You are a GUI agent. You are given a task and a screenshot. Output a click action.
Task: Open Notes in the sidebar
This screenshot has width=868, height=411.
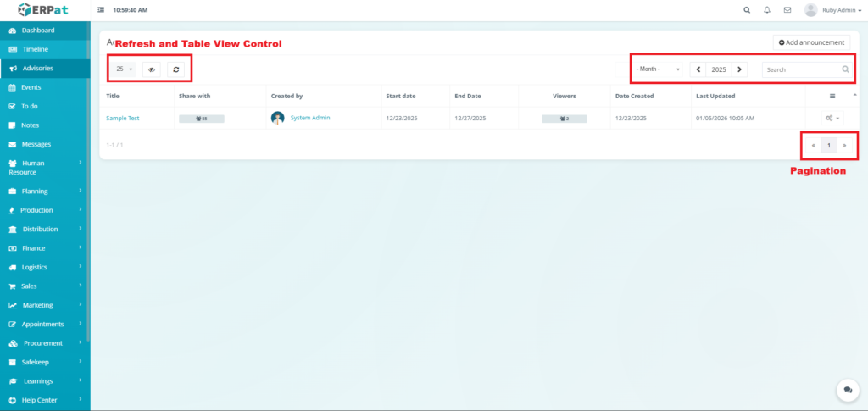coord(45,125)
